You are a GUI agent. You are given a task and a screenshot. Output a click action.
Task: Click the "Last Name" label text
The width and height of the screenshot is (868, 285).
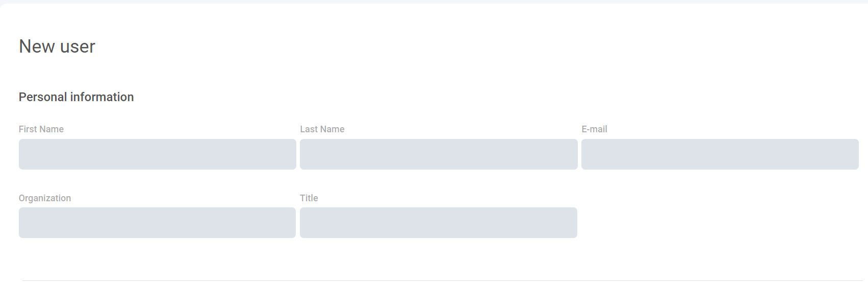tap(322, 129)
